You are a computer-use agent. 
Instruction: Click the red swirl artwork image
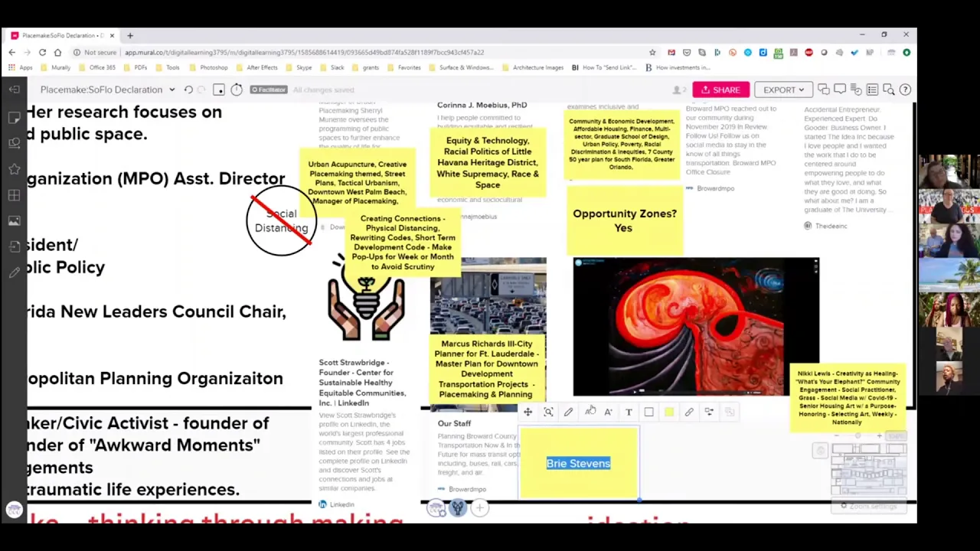(696, 327)
